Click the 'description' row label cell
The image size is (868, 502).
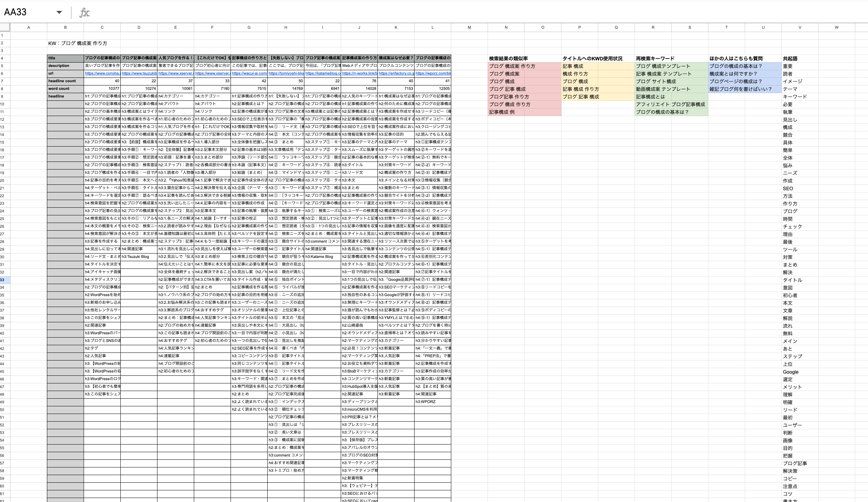coord(65,66)
